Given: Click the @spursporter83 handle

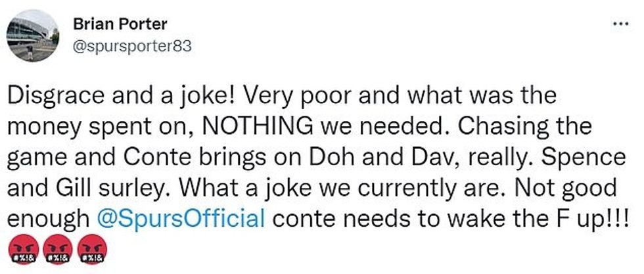Looking at the screenshot, I should pos(131,47).
